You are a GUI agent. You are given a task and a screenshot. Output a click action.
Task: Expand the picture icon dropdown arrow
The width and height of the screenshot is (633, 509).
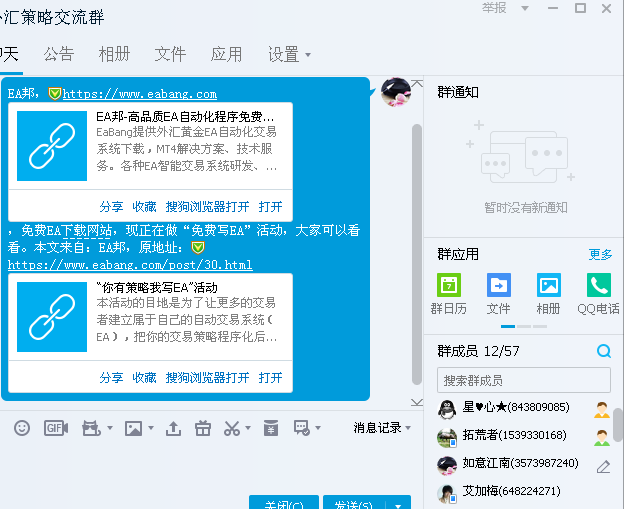pos(151,428)
